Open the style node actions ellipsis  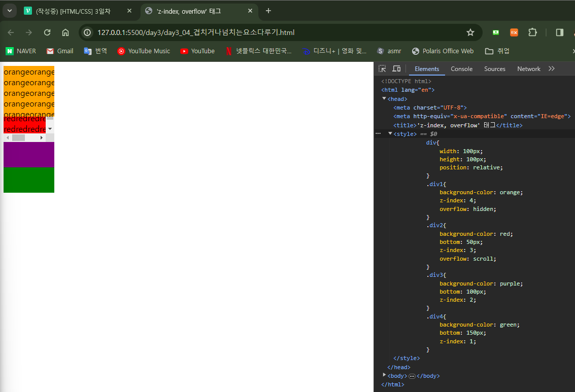378,134
